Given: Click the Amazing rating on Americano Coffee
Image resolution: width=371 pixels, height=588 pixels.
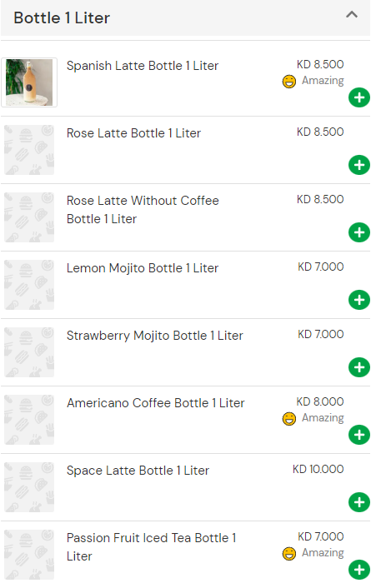Looking at the screenshot, I should (x=313, y=418).
